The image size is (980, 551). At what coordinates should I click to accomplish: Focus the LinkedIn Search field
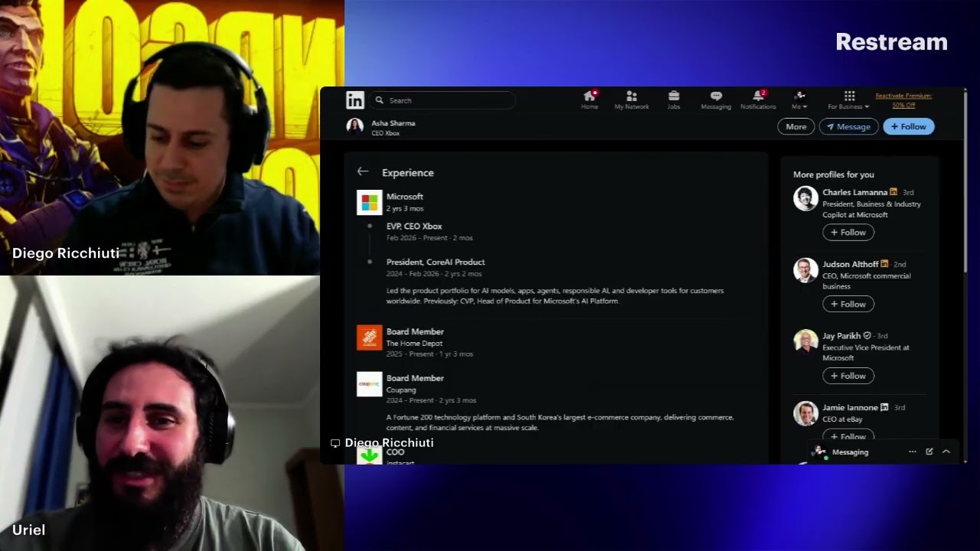click(x=442, y=100)
